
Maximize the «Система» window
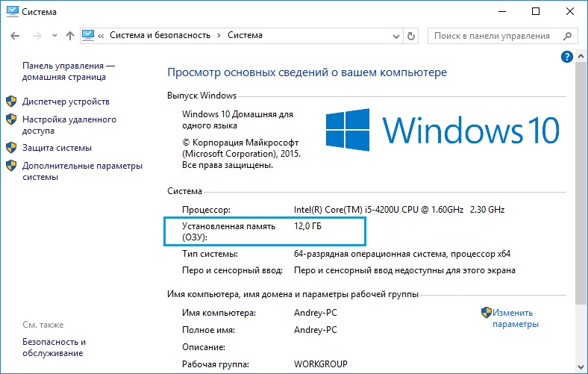[x=536, y=12]
